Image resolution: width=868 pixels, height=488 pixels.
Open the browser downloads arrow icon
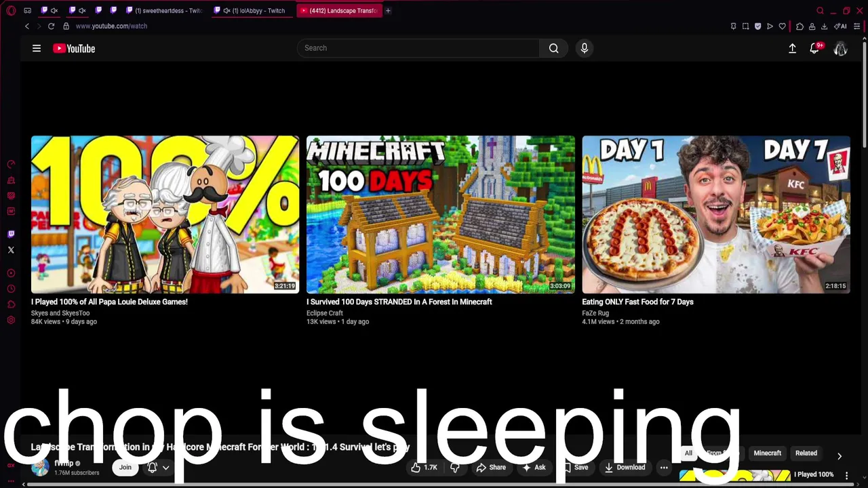pyautogui.click(x=824, y=26)
